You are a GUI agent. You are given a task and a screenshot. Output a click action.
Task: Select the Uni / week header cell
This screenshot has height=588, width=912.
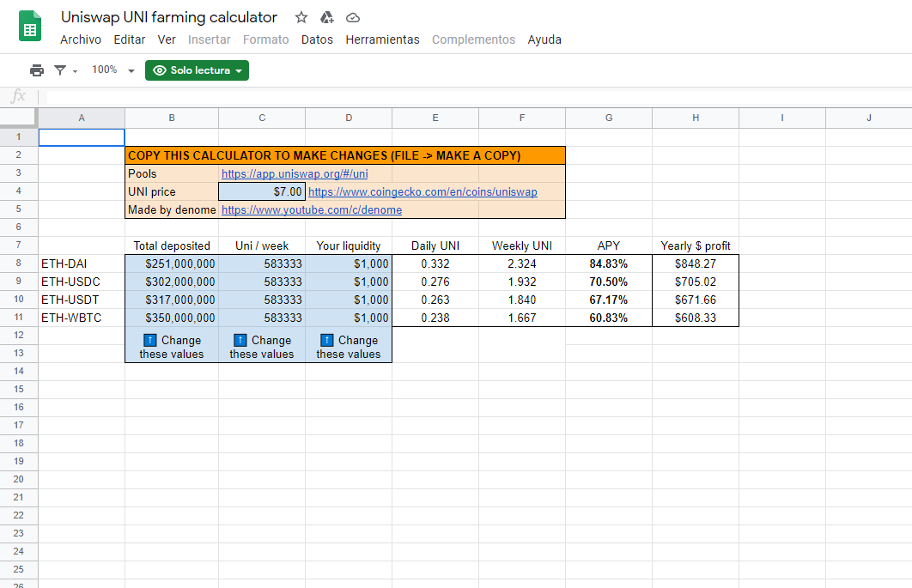[x=262, y=246]
